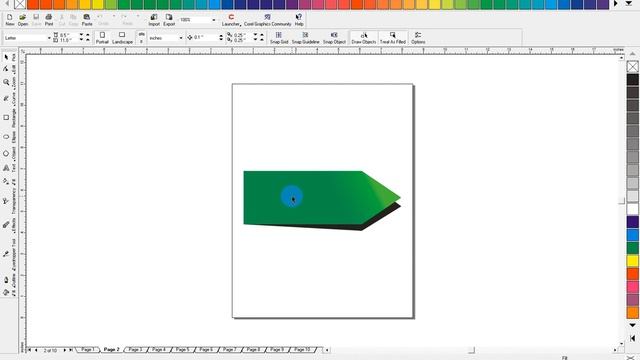Pick white swatch in right palette
This screenshot has height=360, width=640.
(x=633, y=209)
